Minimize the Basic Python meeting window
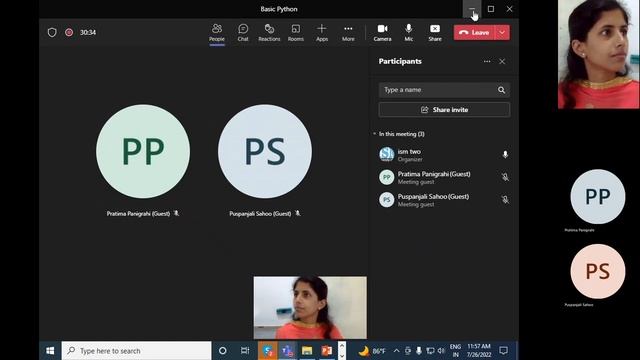The width and height of the screenshot is (640, 360). [x=472, y=9]
